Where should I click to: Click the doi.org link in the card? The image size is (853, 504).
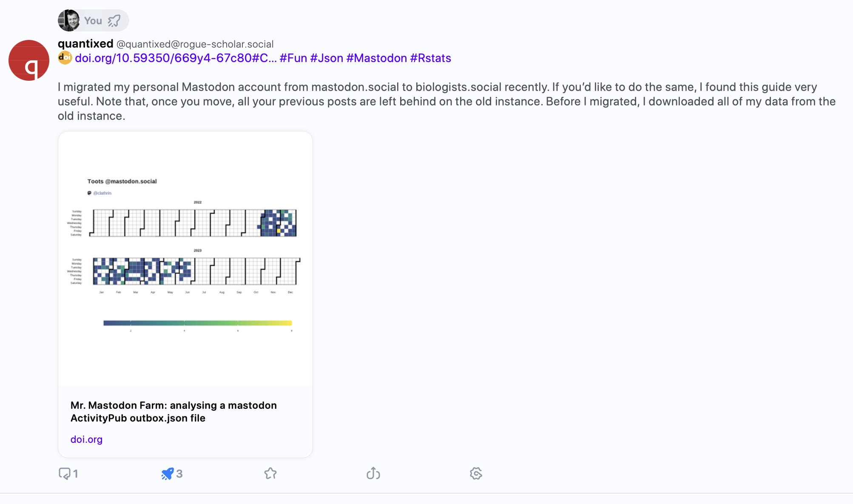tap(86, 439)
